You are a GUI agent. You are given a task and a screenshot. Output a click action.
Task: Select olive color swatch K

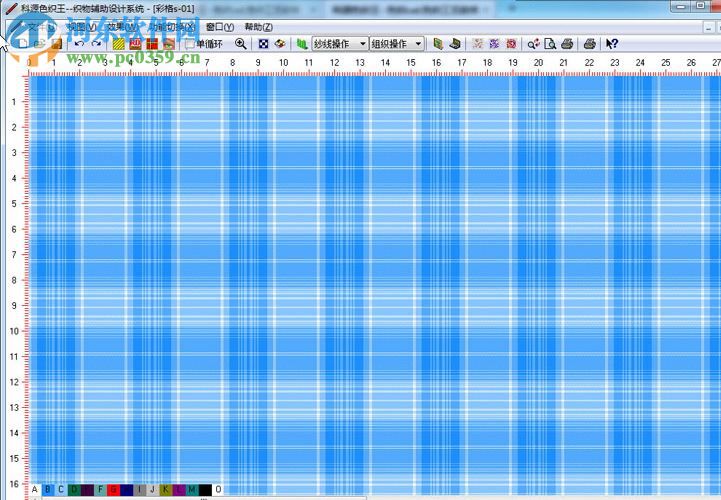point(166,489)
